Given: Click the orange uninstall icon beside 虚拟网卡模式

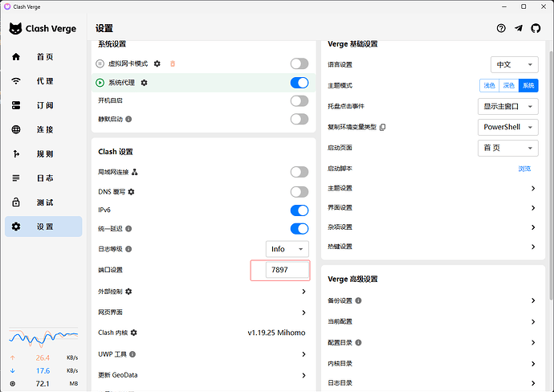Looking at the screenshot, I should pos(173,63).
